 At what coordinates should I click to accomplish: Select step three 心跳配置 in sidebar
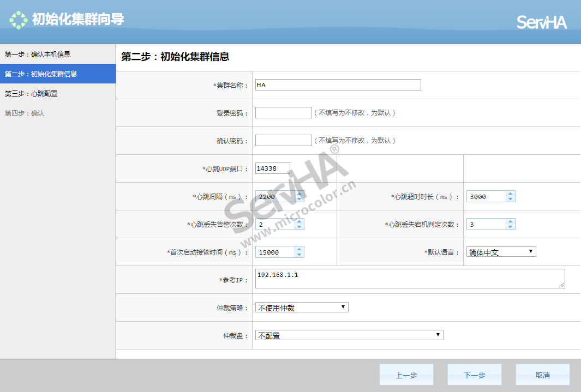tap(31, 94)
